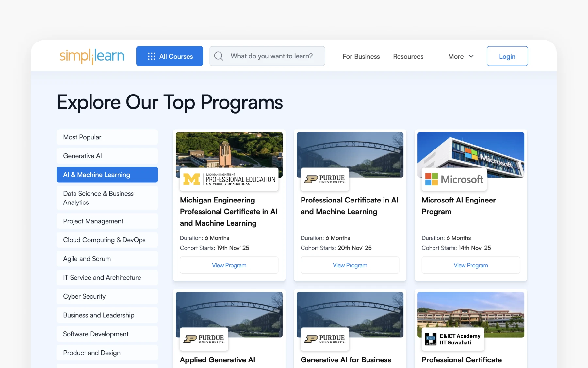Click the Login button

coord(507,56)
